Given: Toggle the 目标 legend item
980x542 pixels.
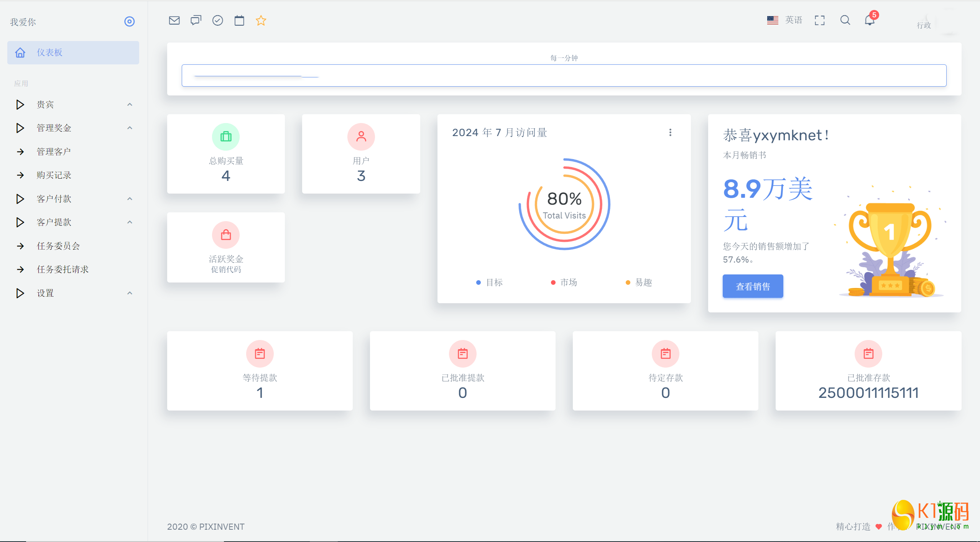Looking at the screenshot, I should (x=489, y=282).
